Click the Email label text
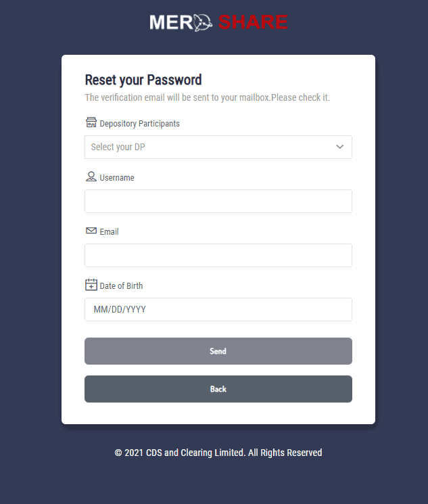This screenshot has width=428, height=504. pos(109,232)
